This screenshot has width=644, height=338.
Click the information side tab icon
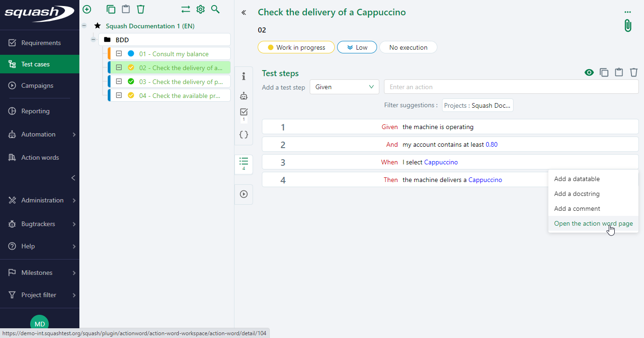pos(244,76)
